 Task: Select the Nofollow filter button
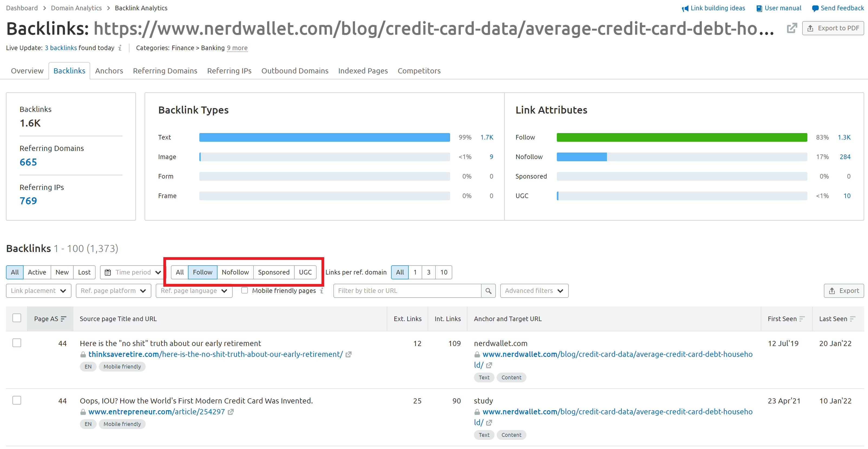point(235,272)
